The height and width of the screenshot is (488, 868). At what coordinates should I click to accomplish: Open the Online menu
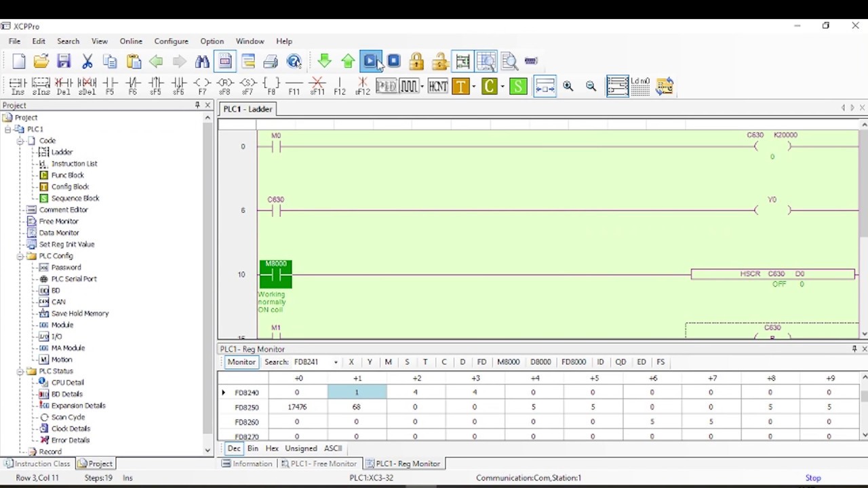(x=131, y=41)
